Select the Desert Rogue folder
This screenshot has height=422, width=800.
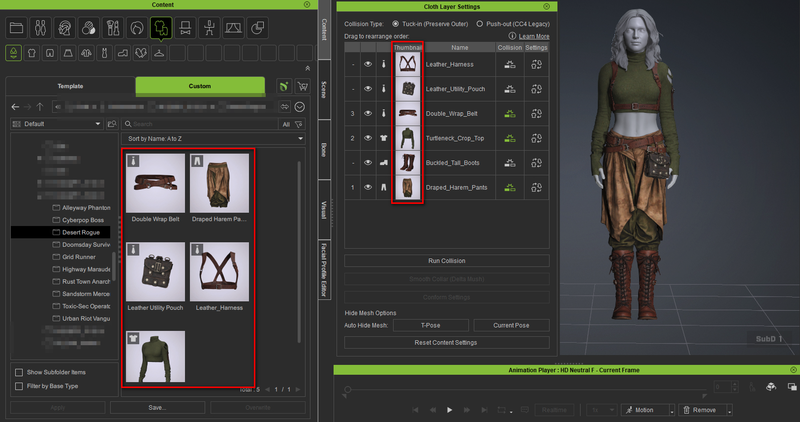tap(61, 232)
